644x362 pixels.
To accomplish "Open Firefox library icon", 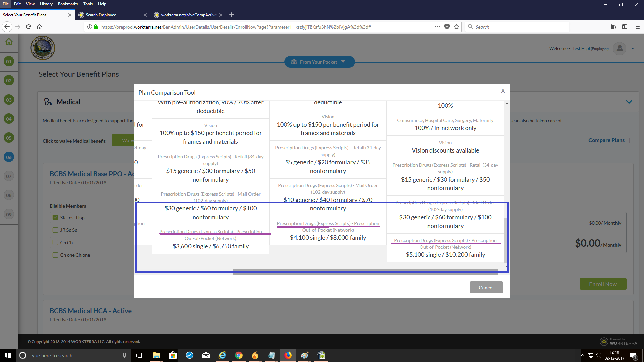I will [614, 27].
